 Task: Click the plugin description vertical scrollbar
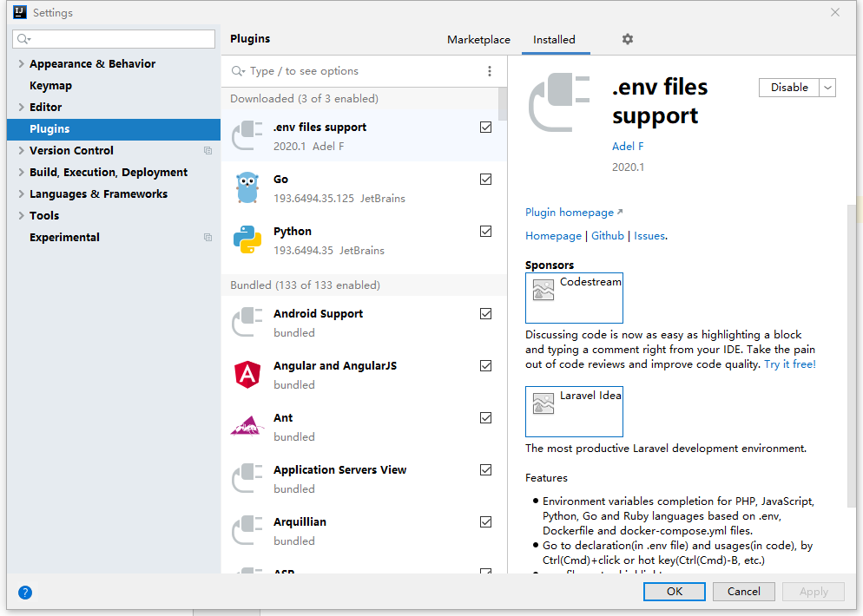[851, 347]
